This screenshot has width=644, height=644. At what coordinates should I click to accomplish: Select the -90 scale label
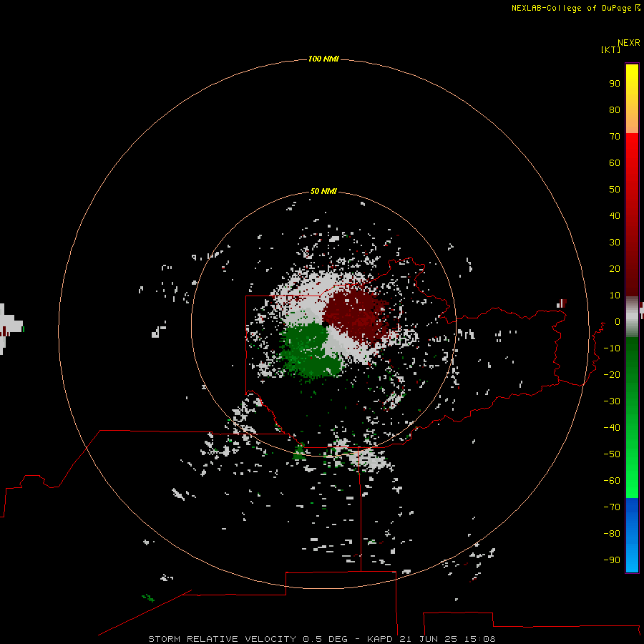(x=612, y=560)
